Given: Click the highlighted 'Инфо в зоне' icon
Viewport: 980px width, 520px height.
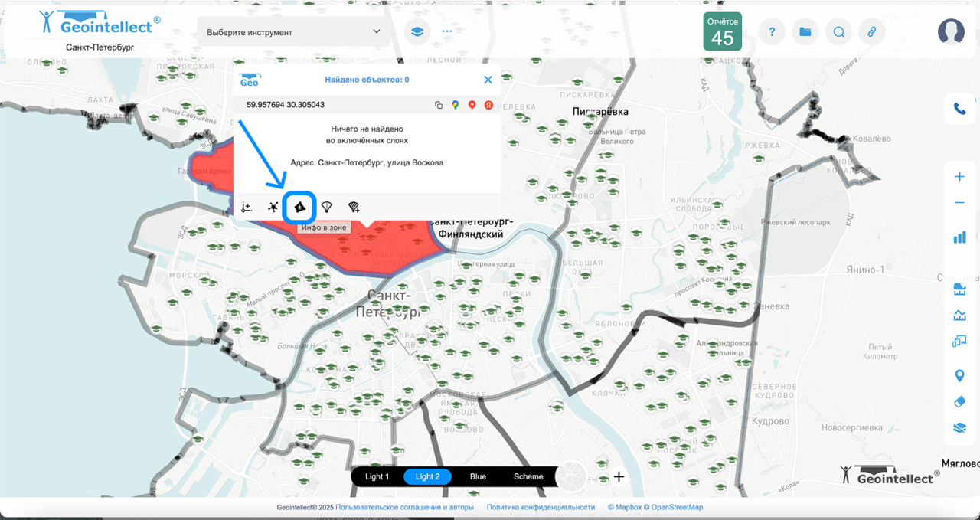Looking at the screenshot, I should click(299, 208).
